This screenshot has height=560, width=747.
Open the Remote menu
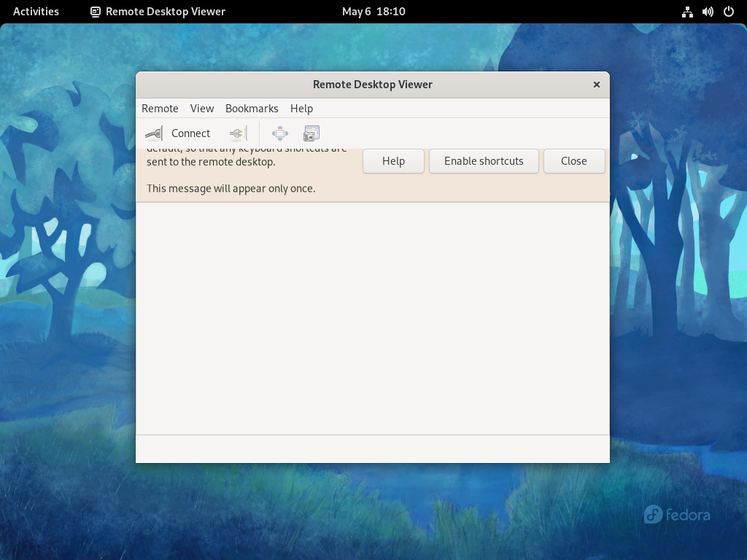(x=160, y=109)
